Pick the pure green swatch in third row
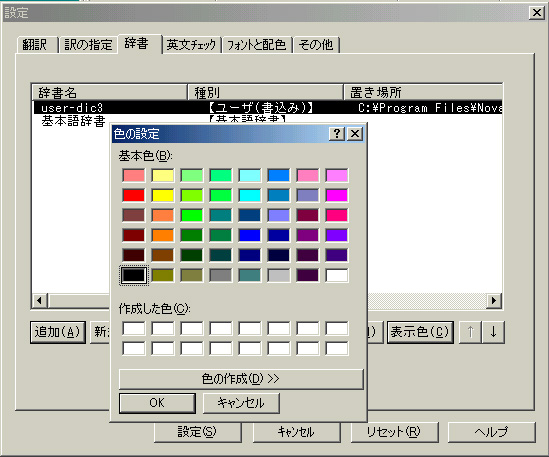549x457 pixels. (x=192, y=215)
